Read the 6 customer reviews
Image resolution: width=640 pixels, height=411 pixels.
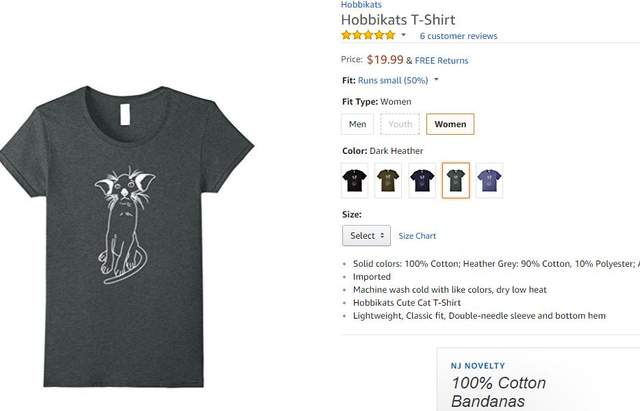tap(458, 36)
